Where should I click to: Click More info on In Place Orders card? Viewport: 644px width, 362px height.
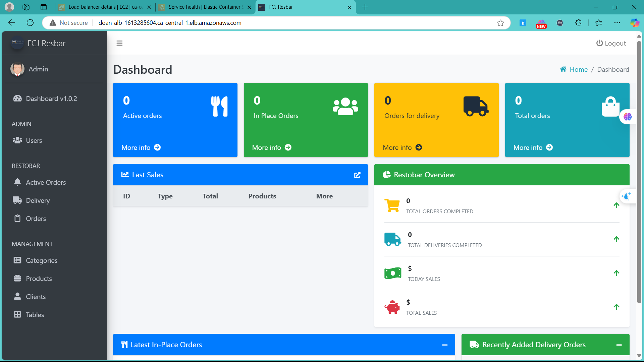pos(272,147)
